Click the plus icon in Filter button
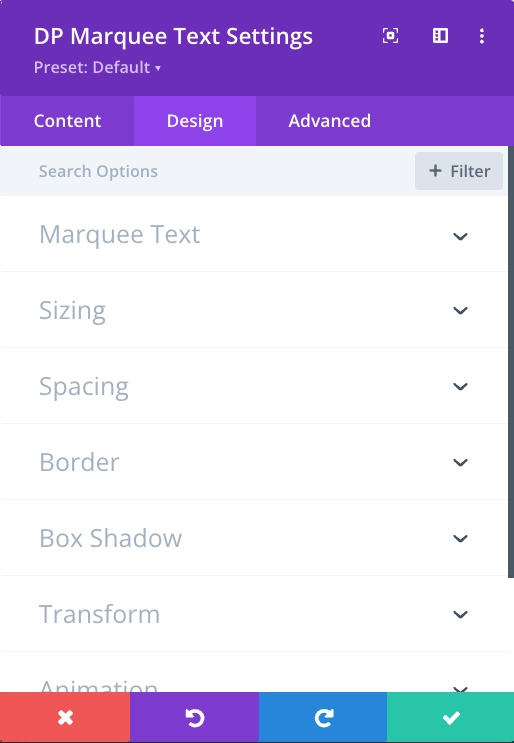Screen dimensions: 514x743 coord(435,171)
